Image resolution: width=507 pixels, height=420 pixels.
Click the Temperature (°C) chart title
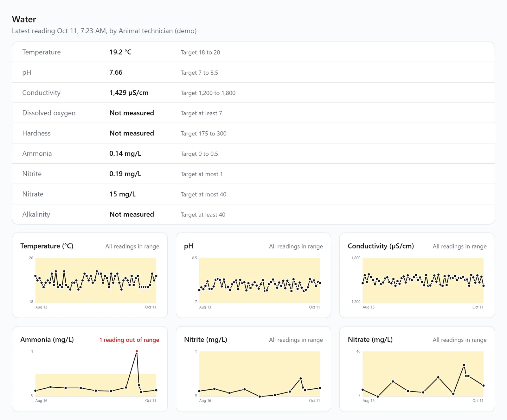click(x=47, y=246)
